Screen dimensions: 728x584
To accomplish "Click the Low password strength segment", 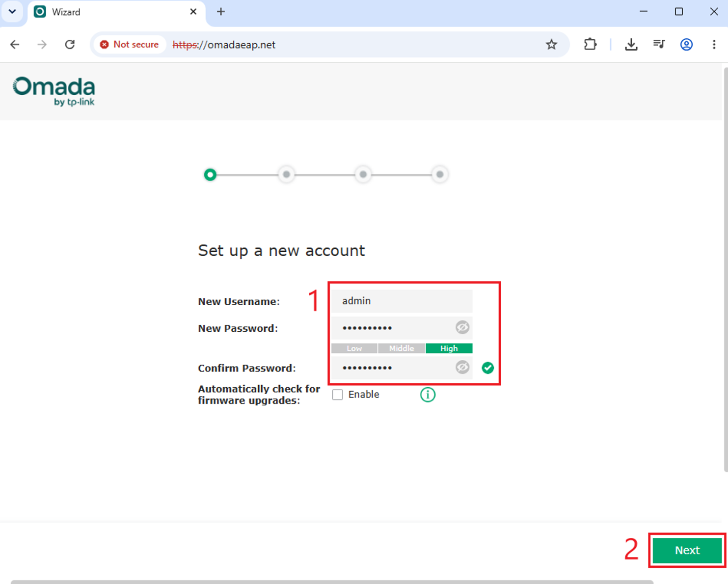I will click(354, 348).
